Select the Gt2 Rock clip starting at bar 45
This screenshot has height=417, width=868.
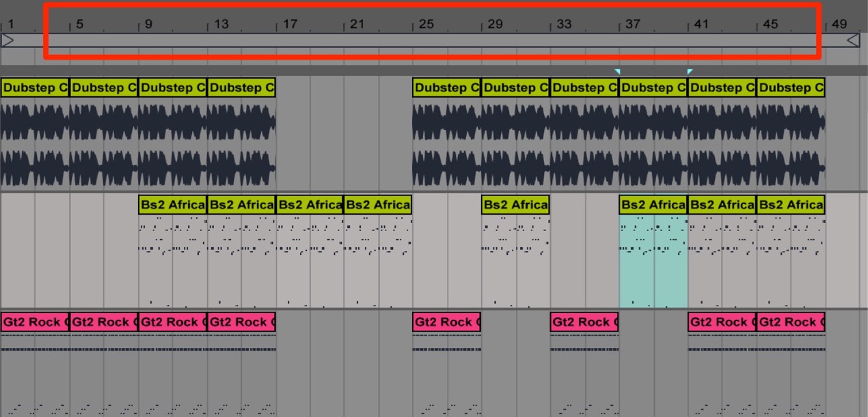tap(791, 322)
